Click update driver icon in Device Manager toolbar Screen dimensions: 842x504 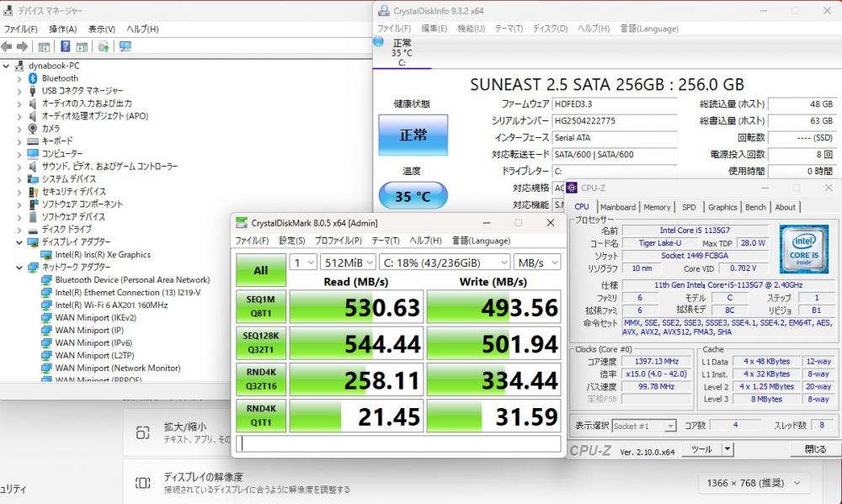click(x=103, y=46)
